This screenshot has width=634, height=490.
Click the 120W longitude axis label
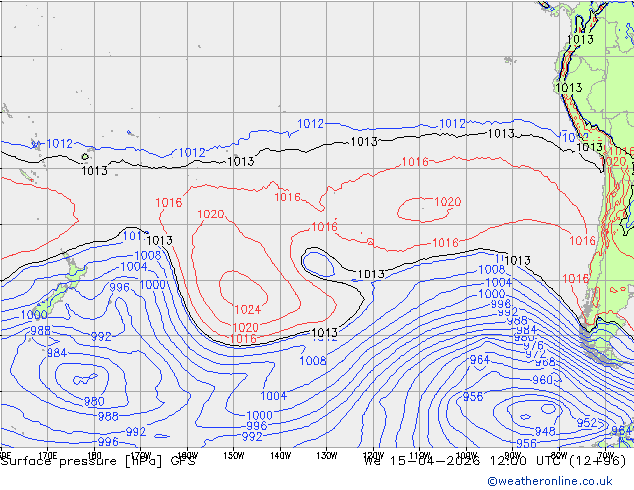click(373, 456)
